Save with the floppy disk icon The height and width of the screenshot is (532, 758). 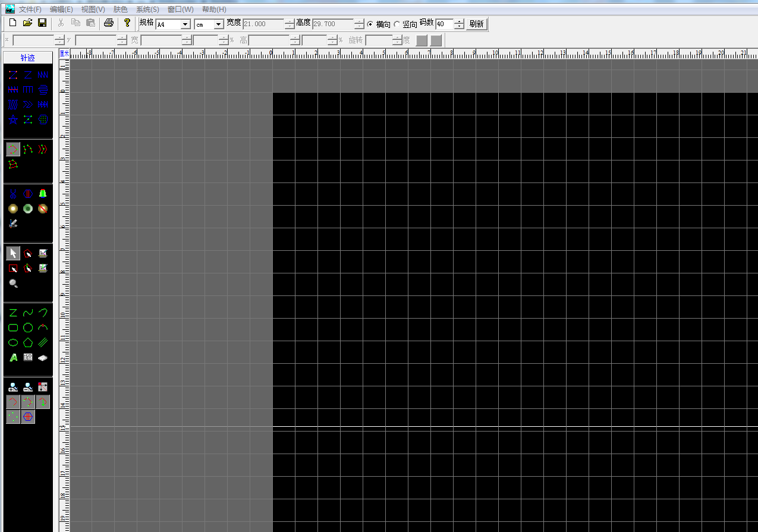tap(42, 23)
